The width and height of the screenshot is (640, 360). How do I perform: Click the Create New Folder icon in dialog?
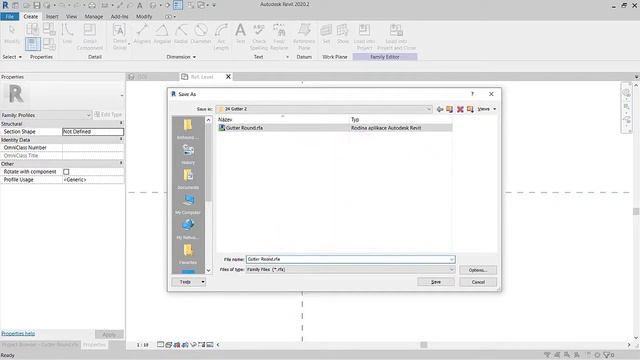pyautogui.click(x=470, y=109)
